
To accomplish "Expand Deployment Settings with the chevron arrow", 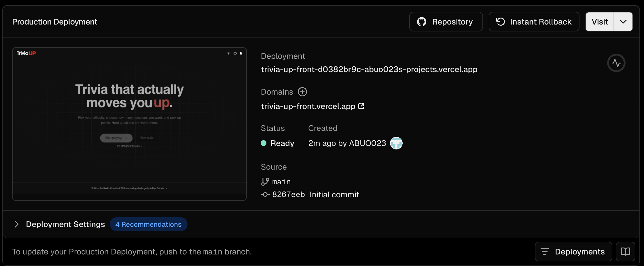I will click(16, 224).
